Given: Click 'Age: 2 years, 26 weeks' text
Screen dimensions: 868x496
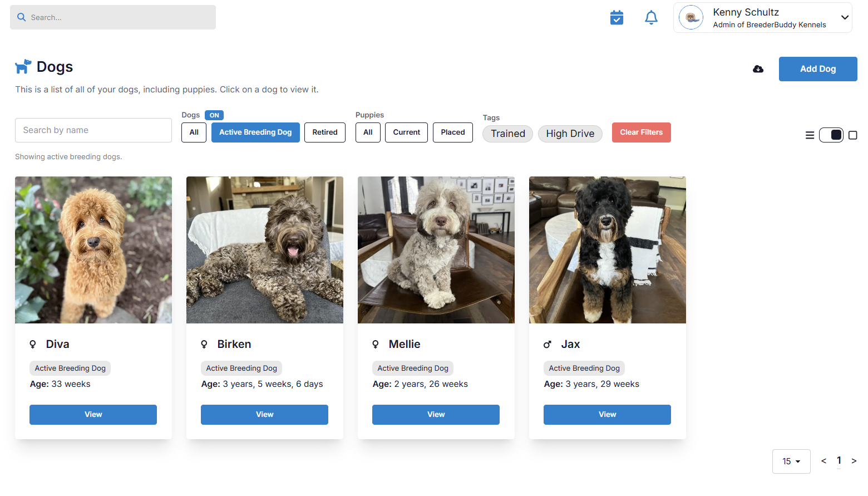Looking at the screenshot, I should point(420,384).
